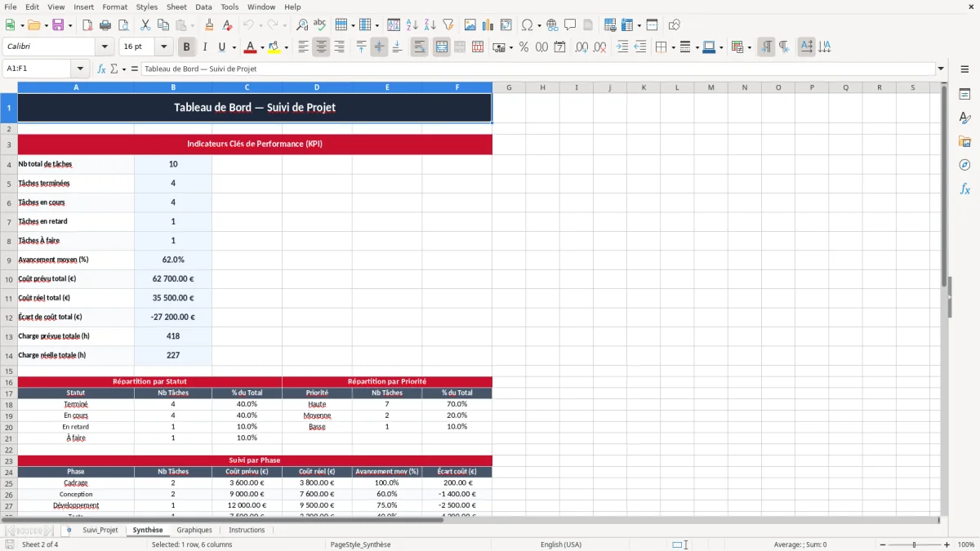The height and width of the screenshot is (551, 980).
Task: Click the Increase Indent icon
Action: click(x=622, y=47)
